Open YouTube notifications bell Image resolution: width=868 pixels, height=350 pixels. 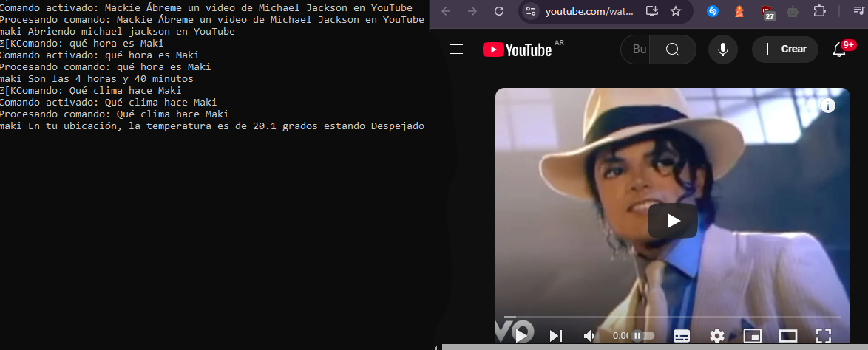pos(840,49)
